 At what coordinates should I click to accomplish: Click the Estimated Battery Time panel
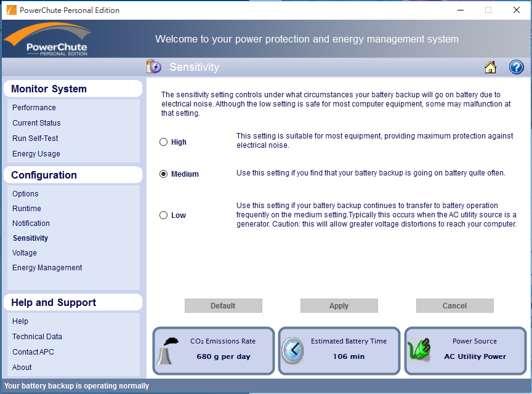click(x=339, y=351)
